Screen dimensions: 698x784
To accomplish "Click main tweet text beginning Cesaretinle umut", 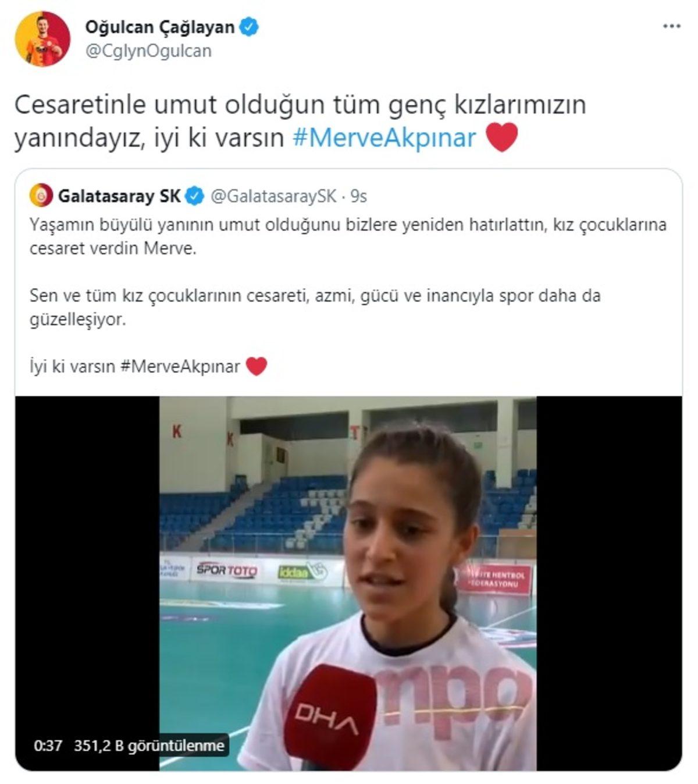I will 300,121.
